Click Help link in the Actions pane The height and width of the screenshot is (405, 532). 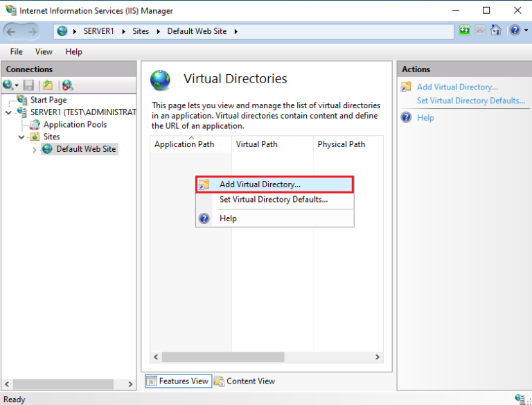tap(425, 118)
